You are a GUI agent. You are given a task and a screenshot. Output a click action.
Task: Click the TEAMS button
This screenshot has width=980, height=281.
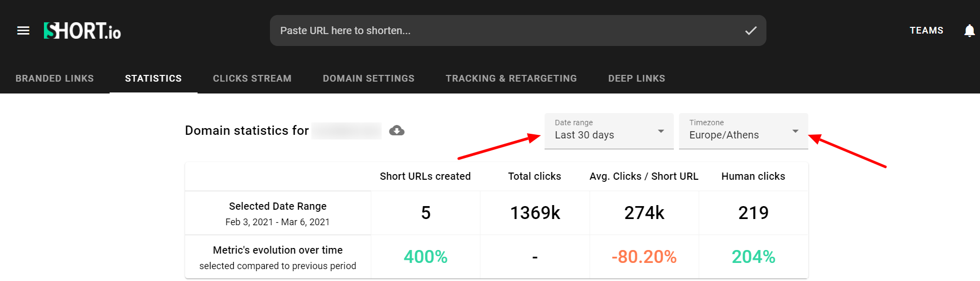(x=927, y=30)
